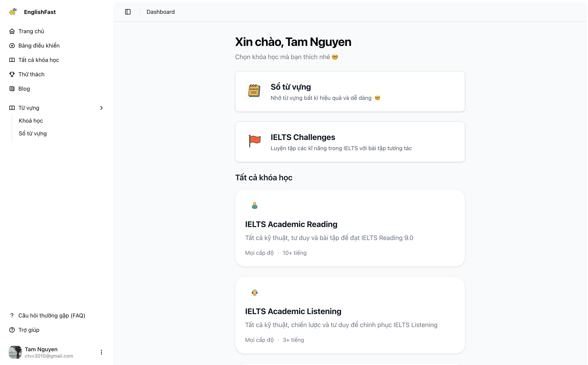588x365 pixels.
Task: Click the IELTS Challenges red flag icon
Action: 254,141
